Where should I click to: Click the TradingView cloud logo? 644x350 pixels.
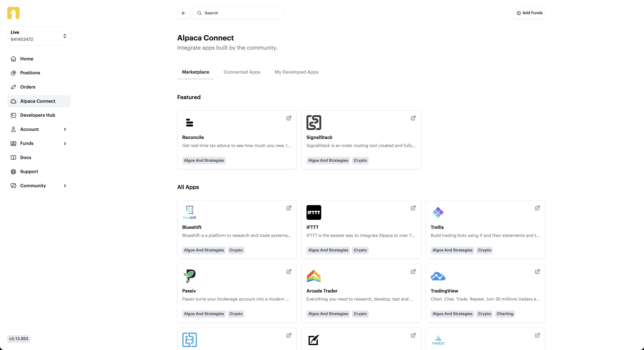coord(438,276)
